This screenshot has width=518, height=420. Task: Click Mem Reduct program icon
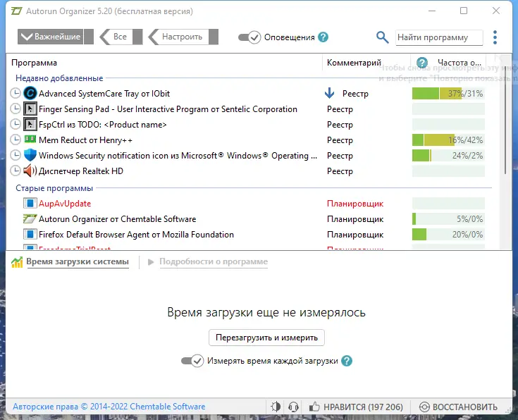point(30,140)
